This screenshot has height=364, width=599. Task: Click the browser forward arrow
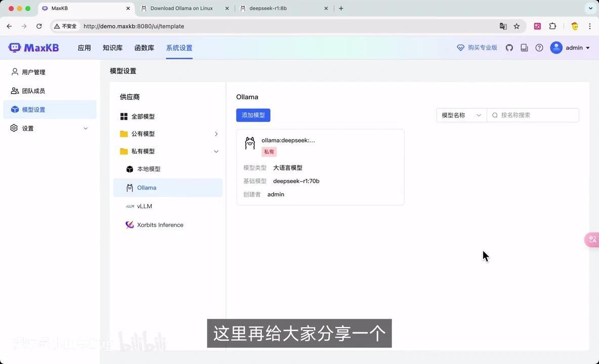(24, 26)
